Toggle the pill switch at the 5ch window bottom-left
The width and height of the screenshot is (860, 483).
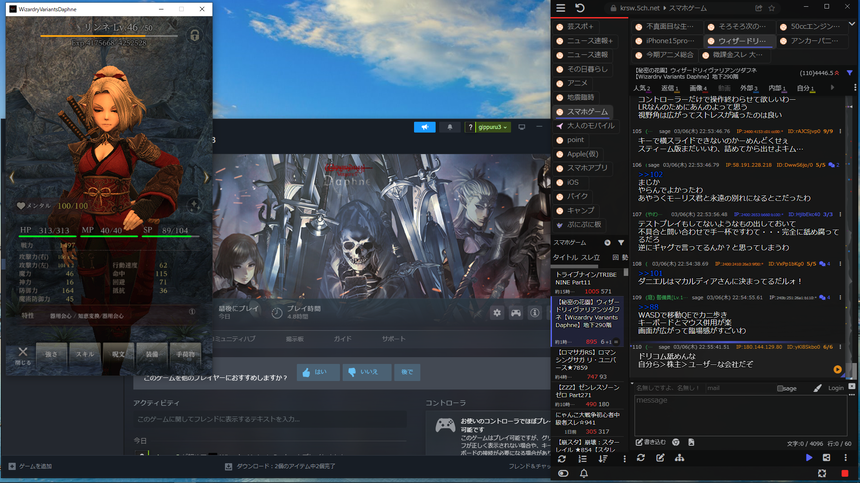563,473
